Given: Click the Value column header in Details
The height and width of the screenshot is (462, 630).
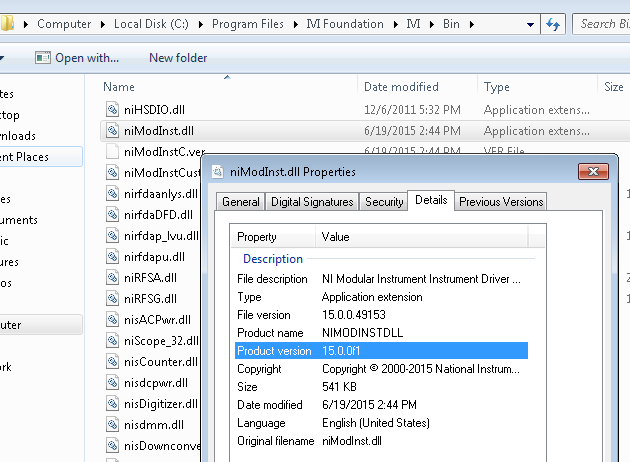Looking at the screenshot, I should coord(421,237).
